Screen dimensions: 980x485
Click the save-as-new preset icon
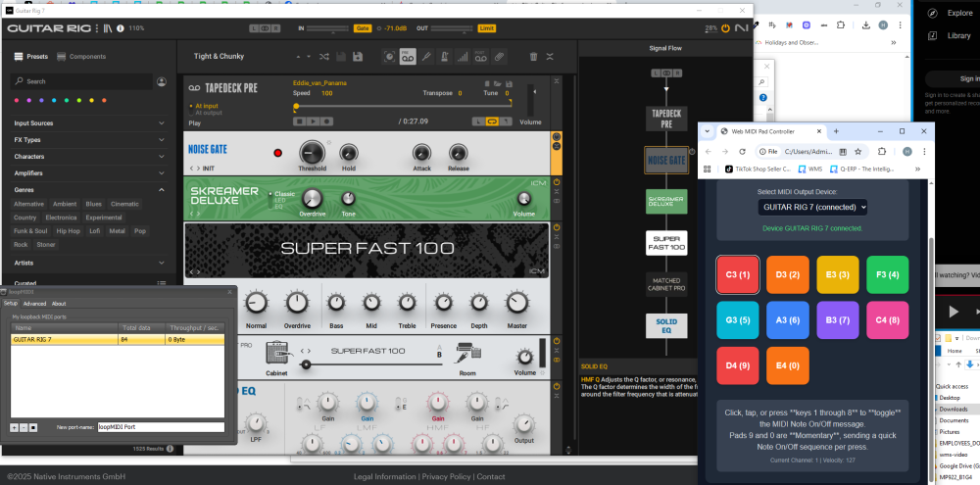click(x=358, y=57)
